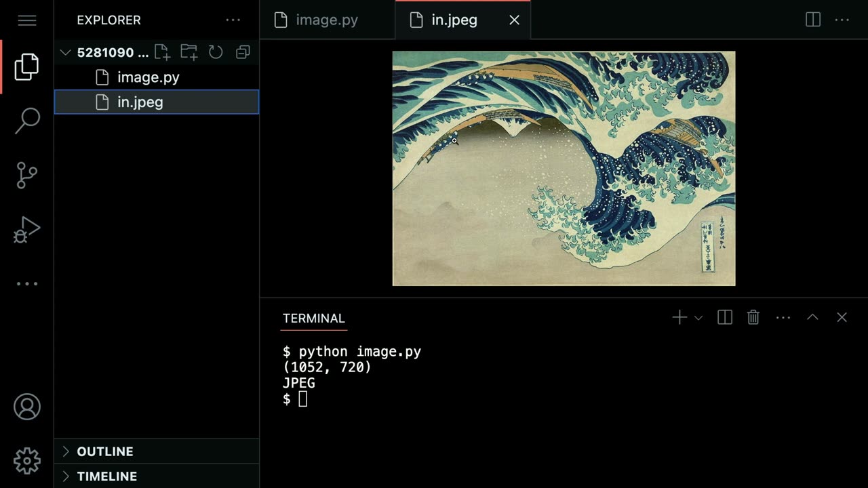Image resolution: width=868 pixels, height=488 pixels.
Task: Select in.jpeg in the file tree
Action: pos(157,102)
